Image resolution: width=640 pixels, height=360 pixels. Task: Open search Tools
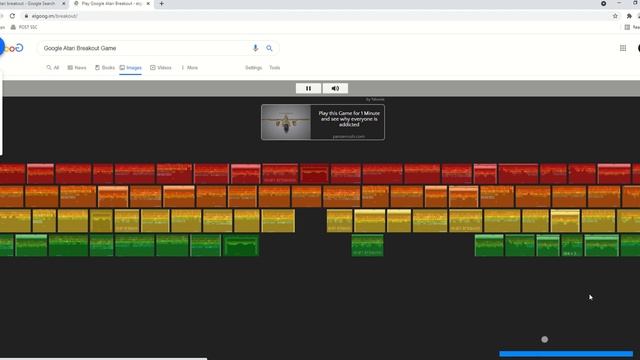[275, 68]
